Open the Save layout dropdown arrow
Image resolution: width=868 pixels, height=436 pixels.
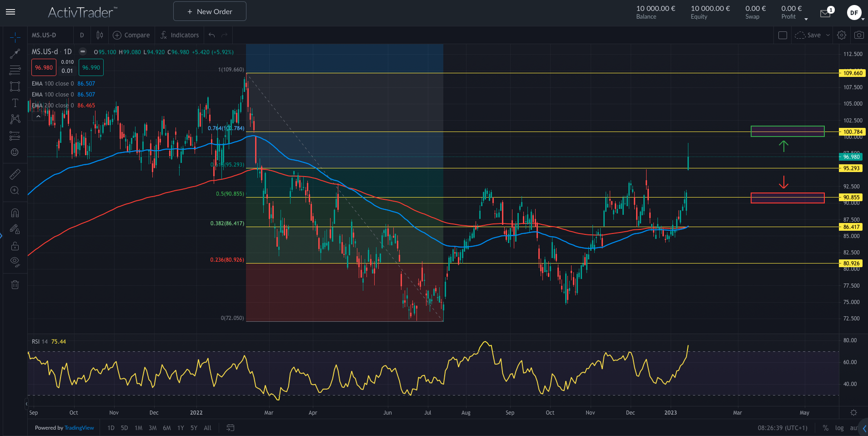coord(828,35)
